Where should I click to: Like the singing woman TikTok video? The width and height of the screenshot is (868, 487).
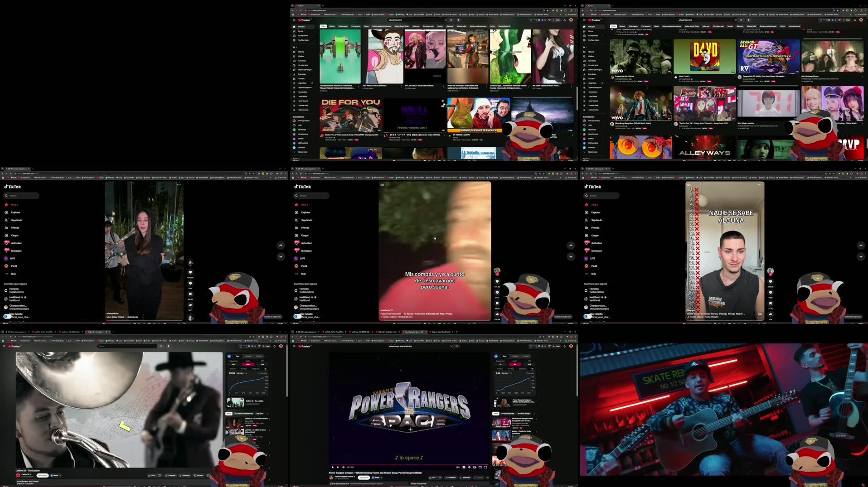[190, 272]
